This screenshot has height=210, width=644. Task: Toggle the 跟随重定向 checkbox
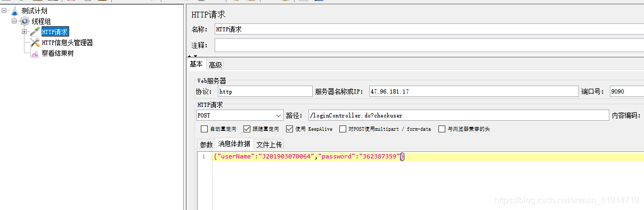click(x=247, y=129)
